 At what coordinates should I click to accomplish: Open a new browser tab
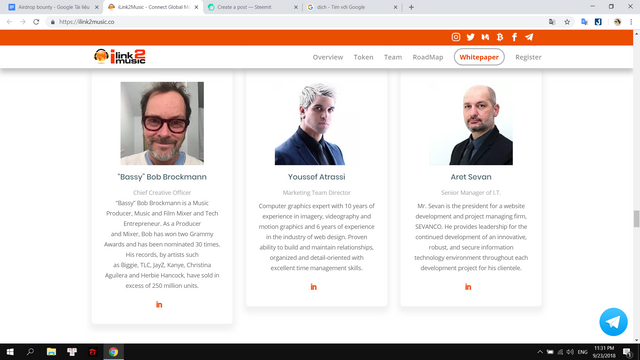411,7
